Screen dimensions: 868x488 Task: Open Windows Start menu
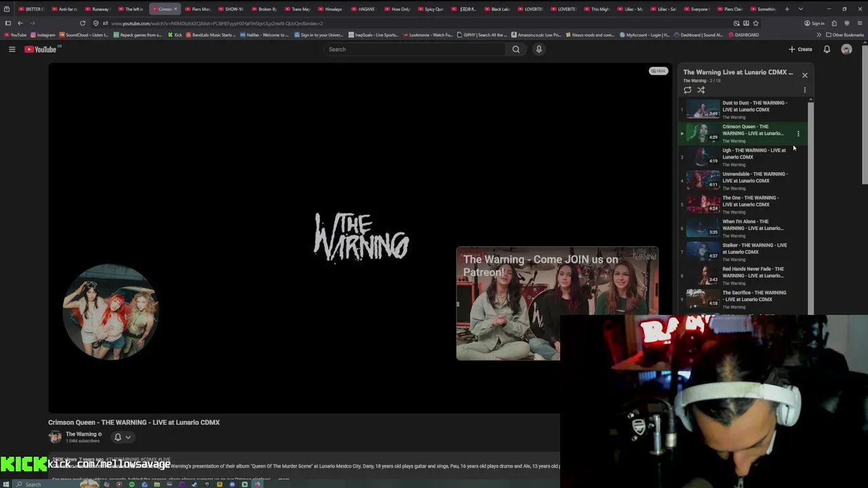coord(6,484)
